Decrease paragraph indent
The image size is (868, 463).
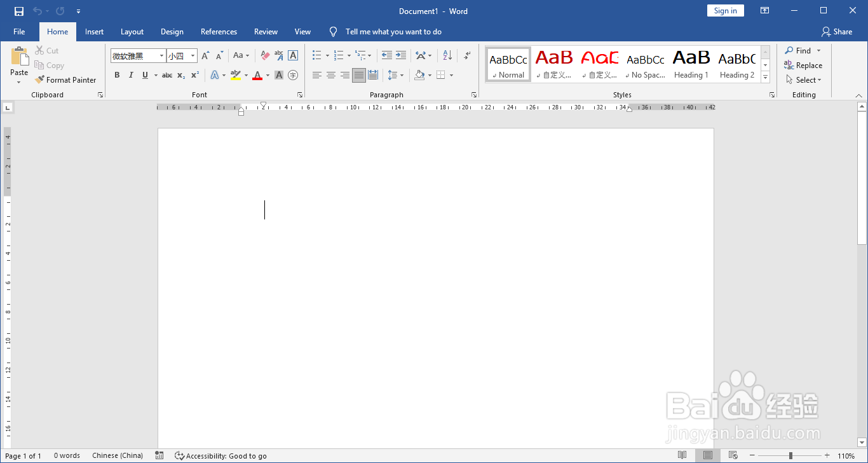(386, 56)
